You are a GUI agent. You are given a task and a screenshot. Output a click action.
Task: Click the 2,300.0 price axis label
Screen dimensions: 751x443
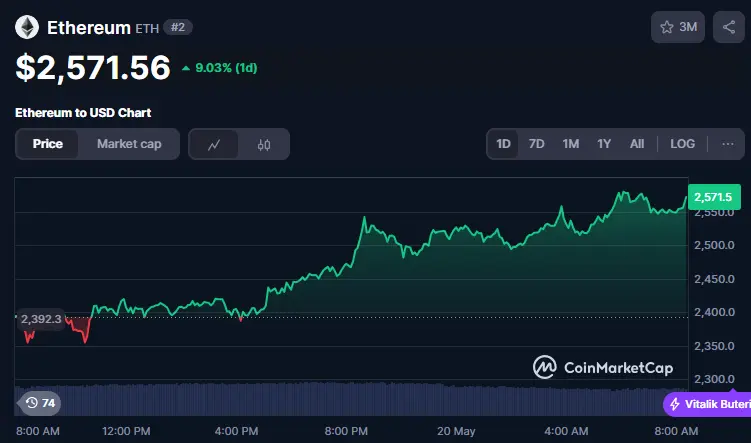click(714, 379)
